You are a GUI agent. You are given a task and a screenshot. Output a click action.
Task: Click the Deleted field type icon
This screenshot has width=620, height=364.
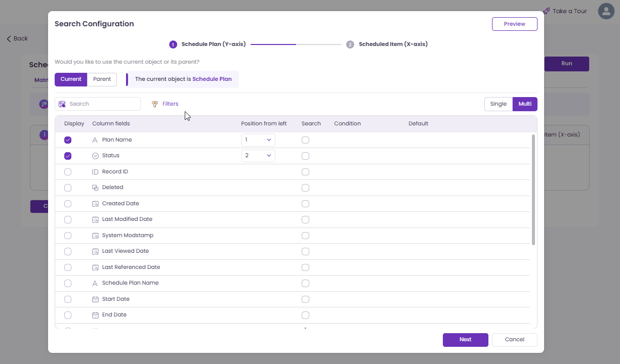95,188
